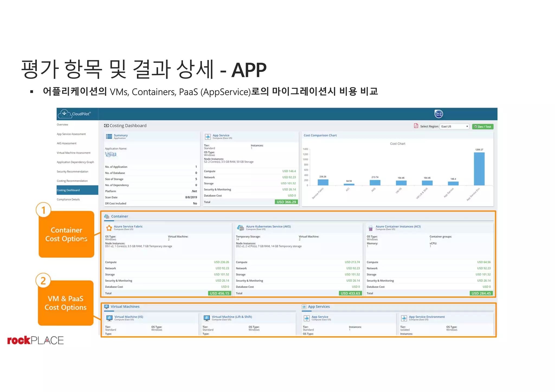Viewport: 555px width, 392px height.
Task: Open AKS Assessment in sidebar
Action: pos(67,143)
